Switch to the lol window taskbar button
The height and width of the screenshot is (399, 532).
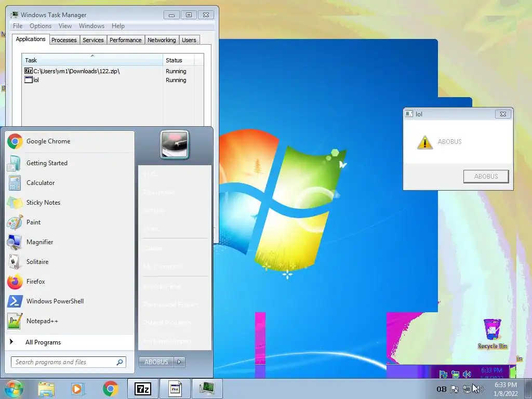pos(175,389)
